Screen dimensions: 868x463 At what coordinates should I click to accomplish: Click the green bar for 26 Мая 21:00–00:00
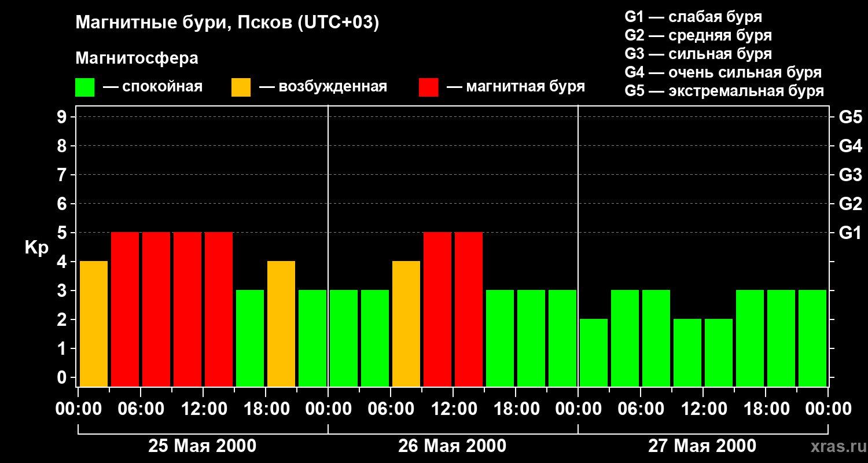click(562, 339)
